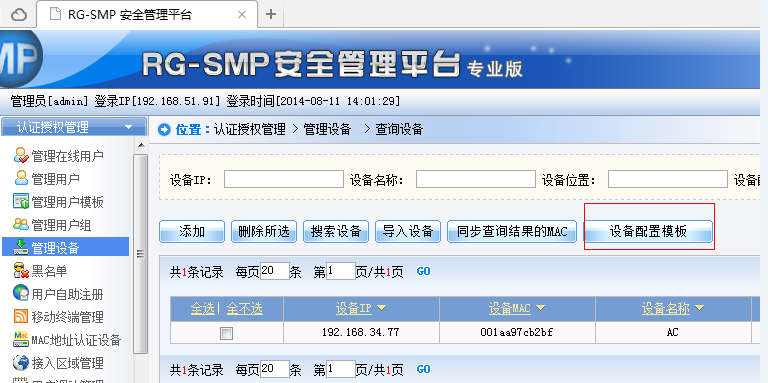Click the lower GO pagination link

coord(423,369)
